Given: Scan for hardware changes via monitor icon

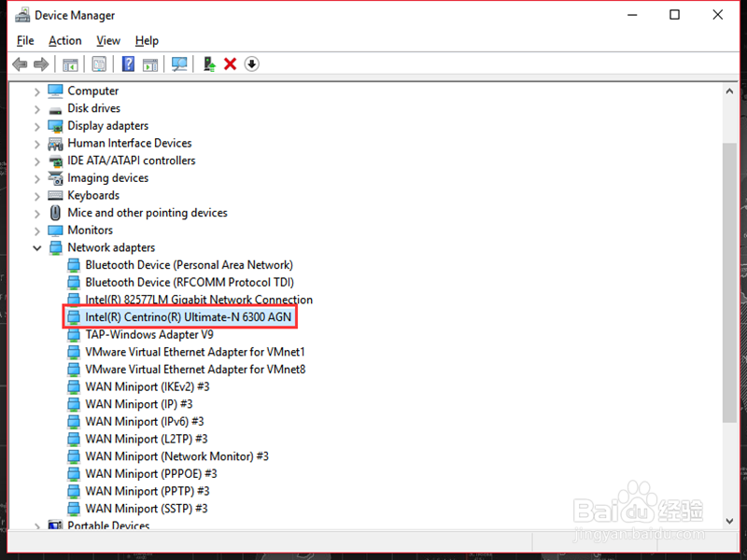Looking at the screenshot, I should [x=179, y=64].
